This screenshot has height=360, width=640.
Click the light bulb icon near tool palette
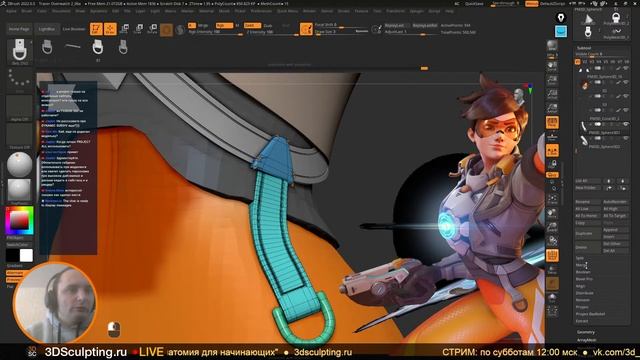561,18
